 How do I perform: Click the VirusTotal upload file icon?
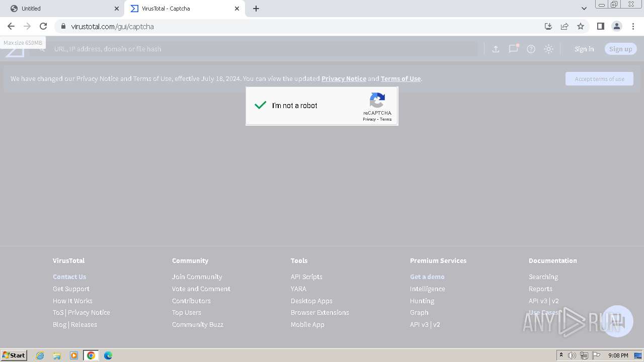[496, 49]
